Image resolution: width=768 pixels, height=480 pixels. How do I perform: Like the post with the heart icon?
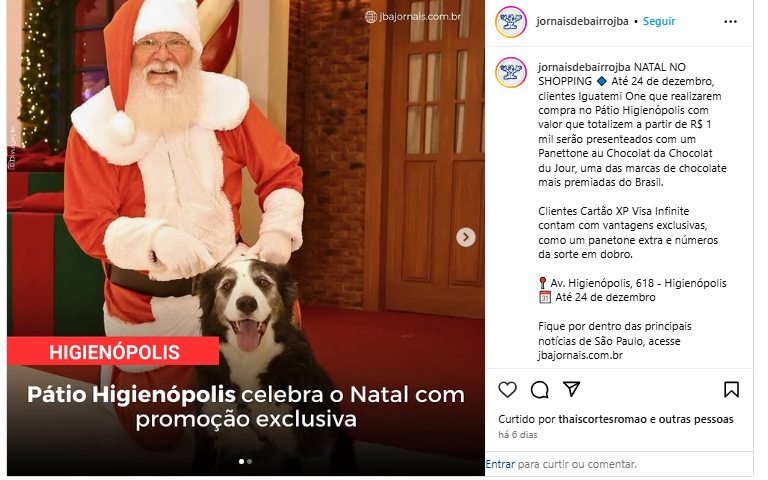[507, 390]
